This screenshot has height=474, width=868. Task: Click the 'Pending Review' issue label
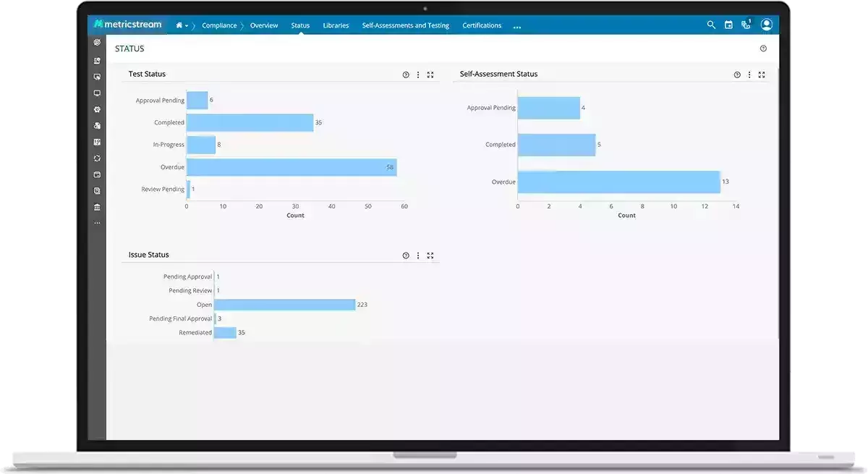click(x=191, y=290)
